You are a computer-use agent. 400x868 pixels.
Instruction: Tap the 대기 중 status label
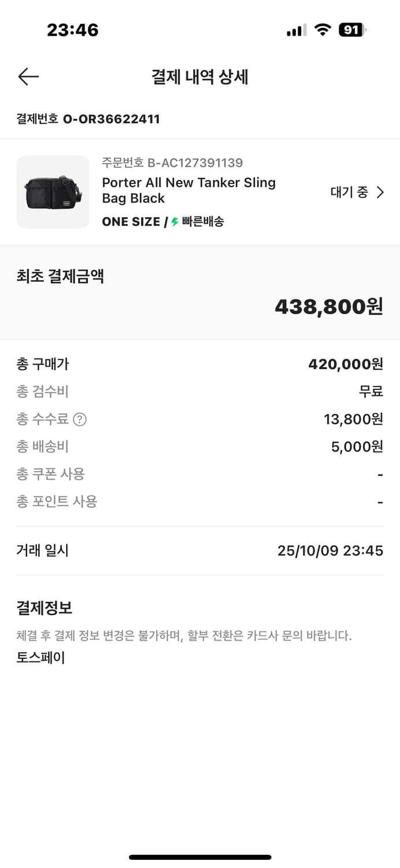pos(349,192)
